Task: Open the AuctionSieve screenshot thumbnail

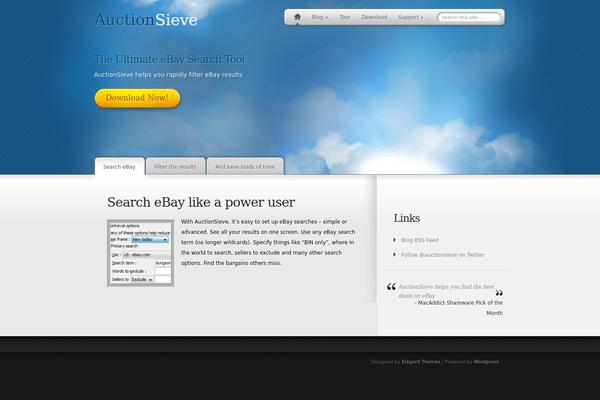Action: click(140, 253)
